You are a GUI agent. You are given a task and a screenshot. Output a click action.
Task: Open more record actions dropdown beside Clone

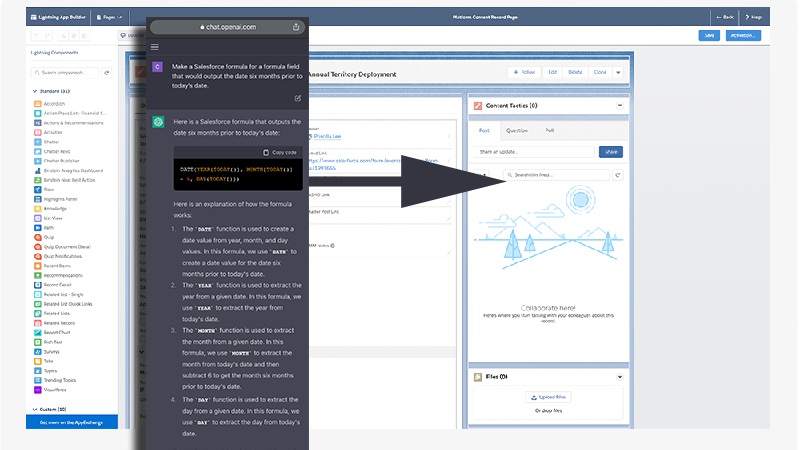[x=618, y=72]
